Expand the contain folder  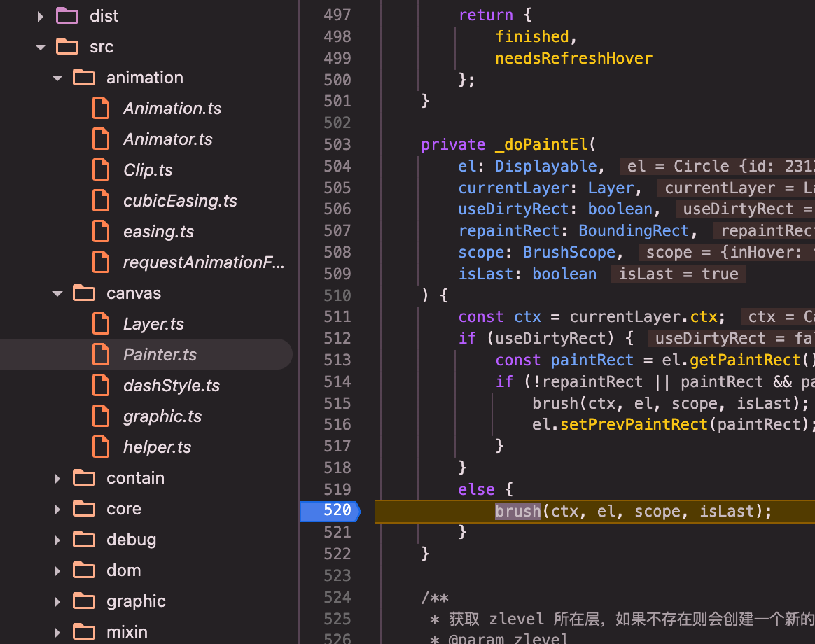click(57, 478)
